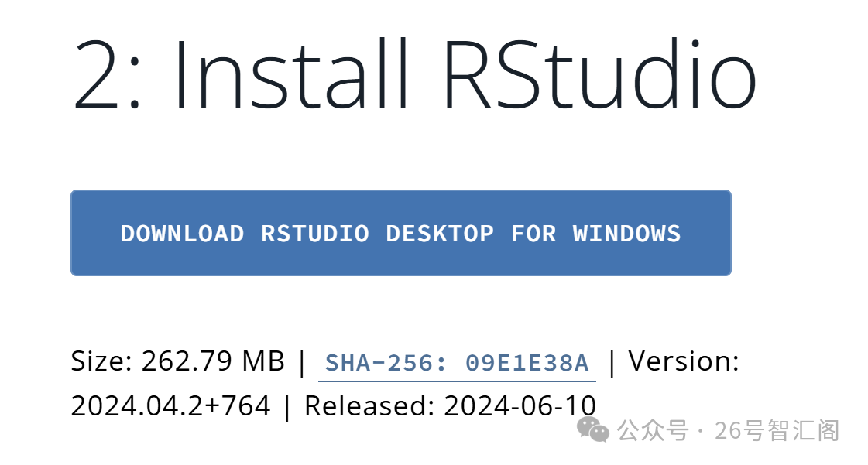
Task: Click the center of the blue download button
Action: [x=400, y=233]
